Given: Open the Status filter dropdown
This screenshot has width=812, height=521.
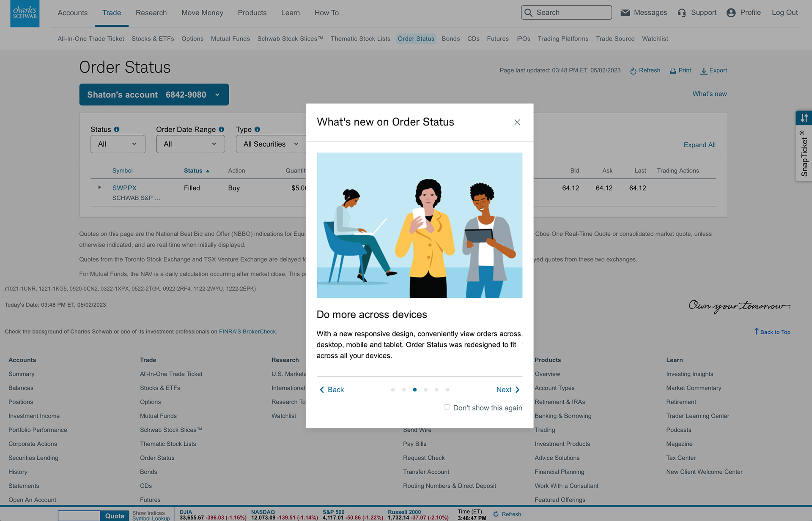Looking at the screenshot, I should pos(118,144).
